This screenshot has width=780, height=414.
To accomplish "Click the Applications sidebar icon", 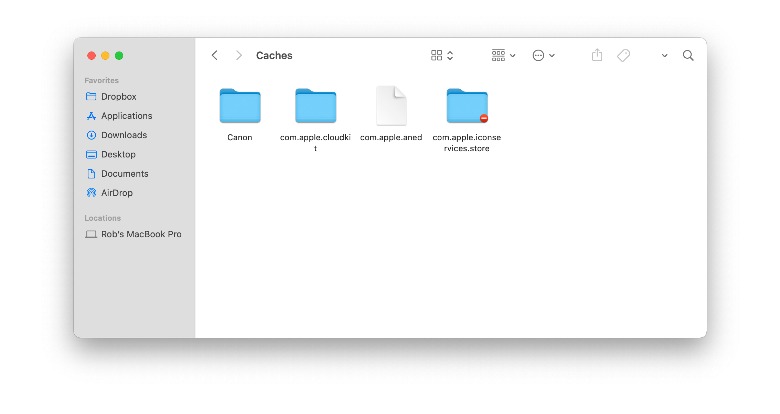I will pos(91,116).
